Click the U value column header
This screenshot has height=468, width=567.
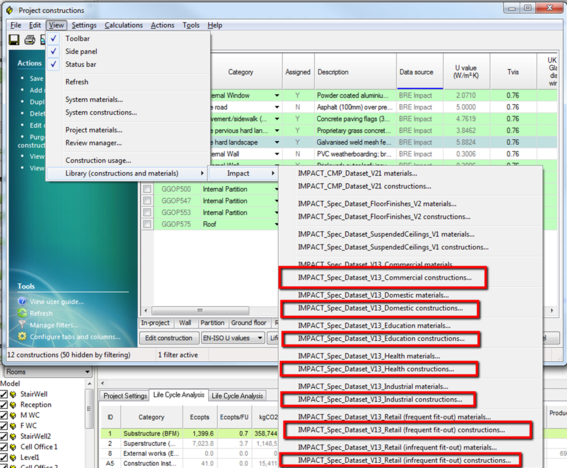tap(466, 72)
